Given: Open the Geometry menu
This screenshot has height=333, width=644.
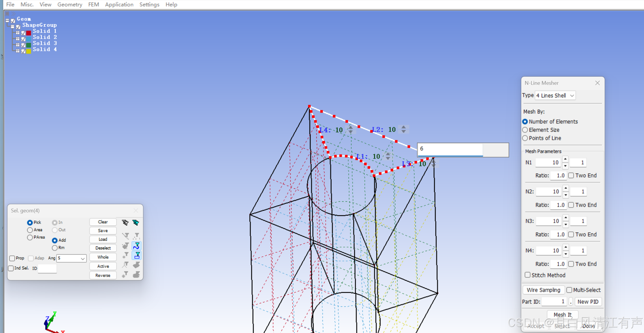Looking at the screenshot, I should (x=70, y=4).
